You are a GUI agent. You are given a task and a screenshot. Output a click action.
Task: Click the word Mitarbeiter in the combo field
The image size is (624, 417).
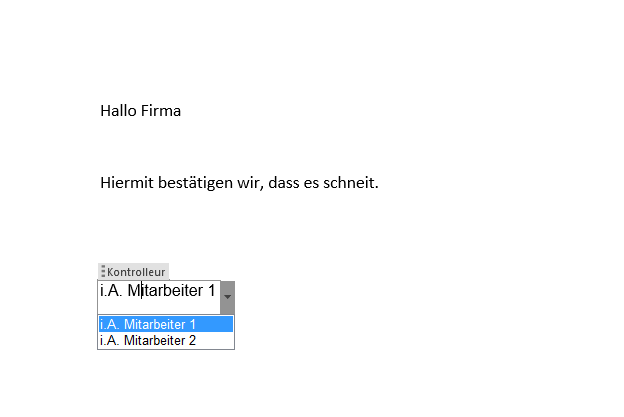click(x=165, y=290)
